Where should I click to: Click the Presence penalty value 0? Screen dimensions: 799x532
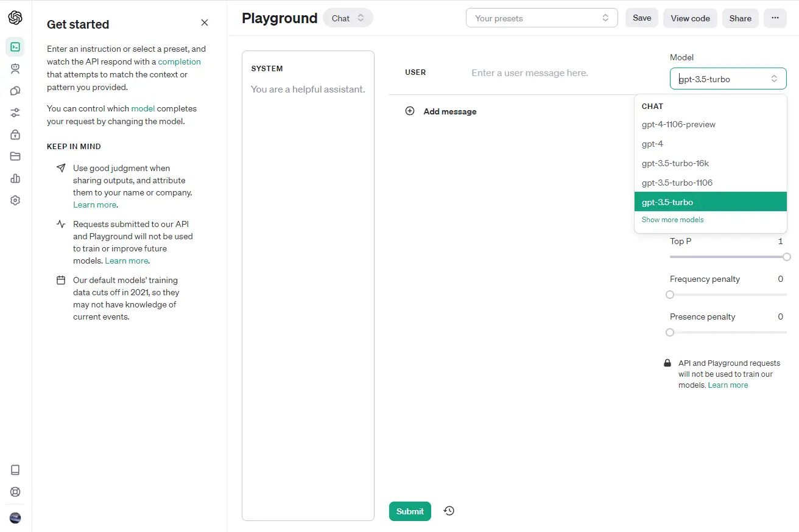(781, 317)
